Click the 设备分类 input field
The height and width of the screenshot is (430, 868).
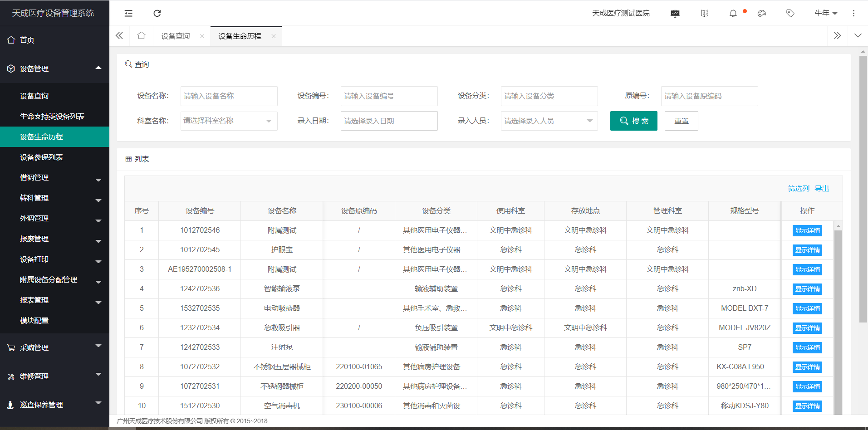[x=549, y=96]
